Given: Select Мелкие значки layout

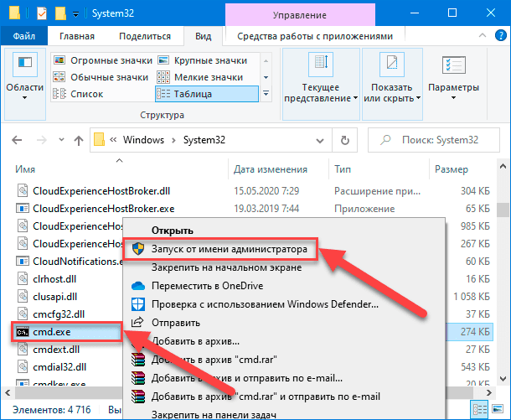Looking at the screenshot, I should coord(200,77).
